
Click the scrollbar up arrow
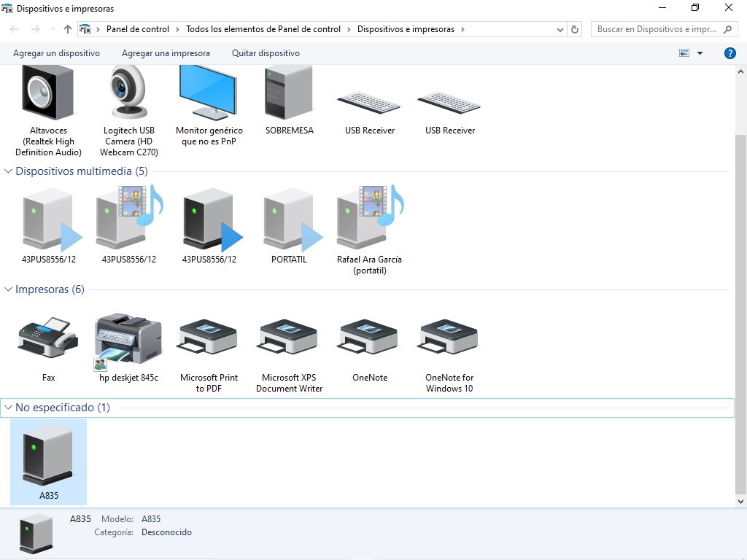(x=740, y=71)
